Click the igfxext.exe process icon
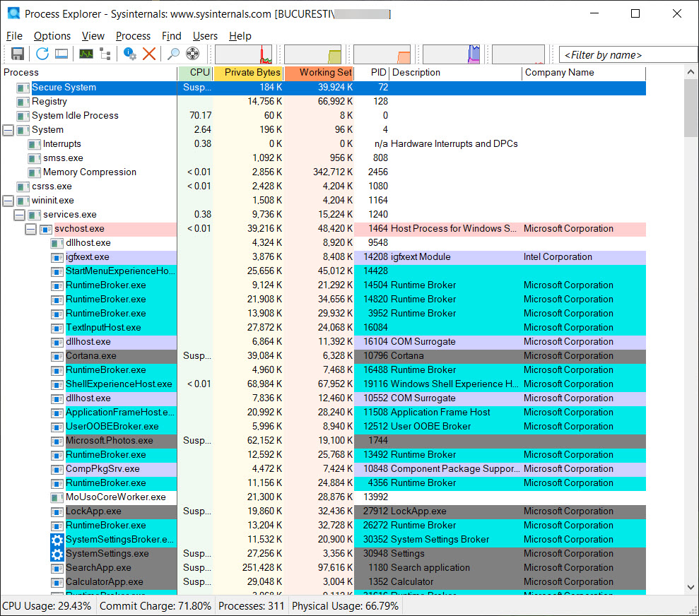The image size is (699, 616). point(57,257)
